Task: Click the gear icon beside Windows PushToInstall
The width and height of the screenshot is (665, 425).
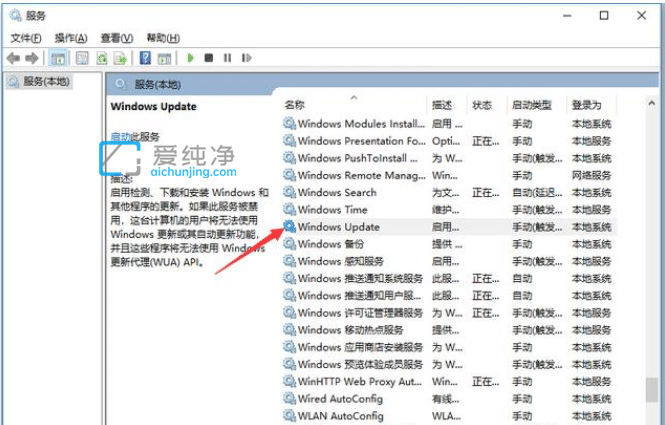Action: point(289,158)
